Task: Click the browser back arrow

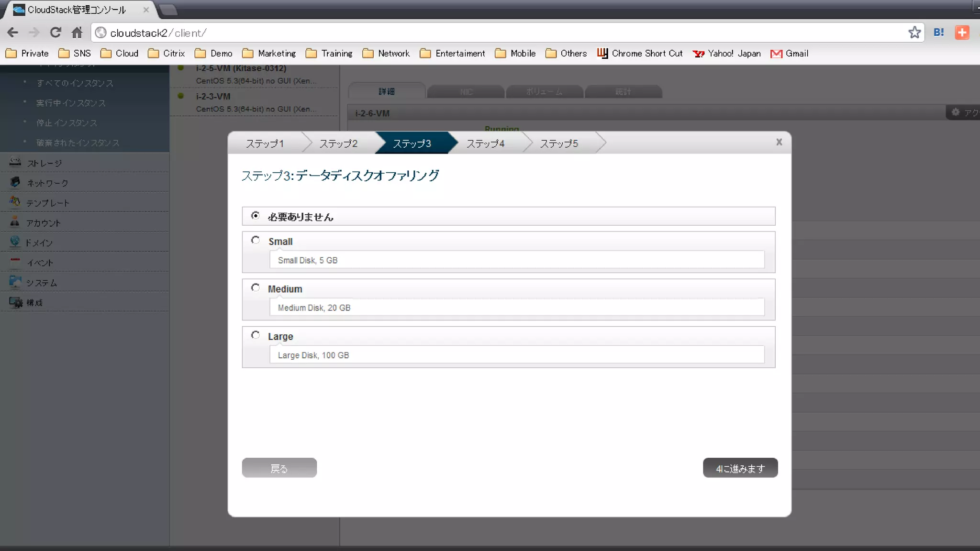Action: click(x=13, y=33)
